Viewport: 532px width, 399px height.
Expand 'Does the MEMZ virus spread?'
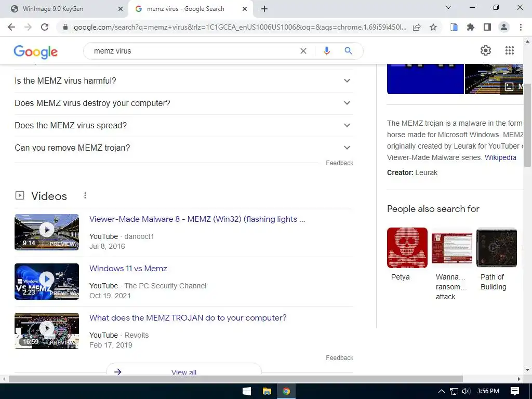coord(184,126)
